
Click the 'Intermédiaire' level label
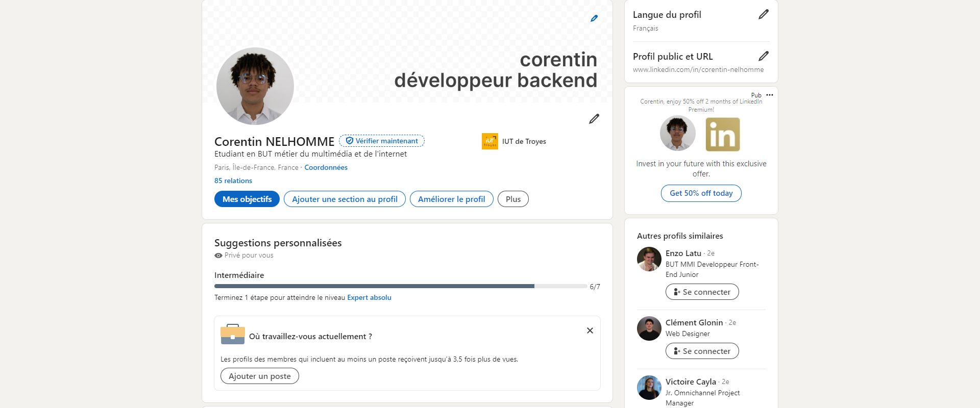click(239, 275)
